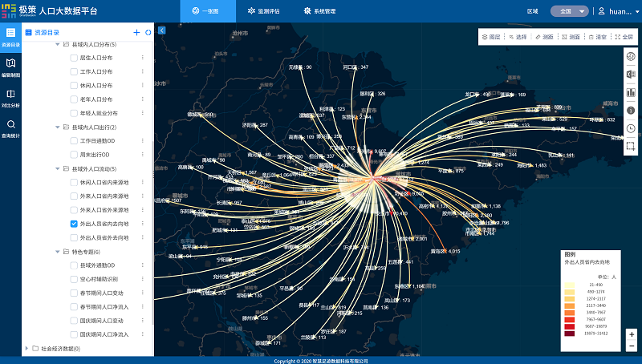The image size is (642, 364).
Task: Collapse the left panel with arrow button
Action: click(x=161, y=30)
